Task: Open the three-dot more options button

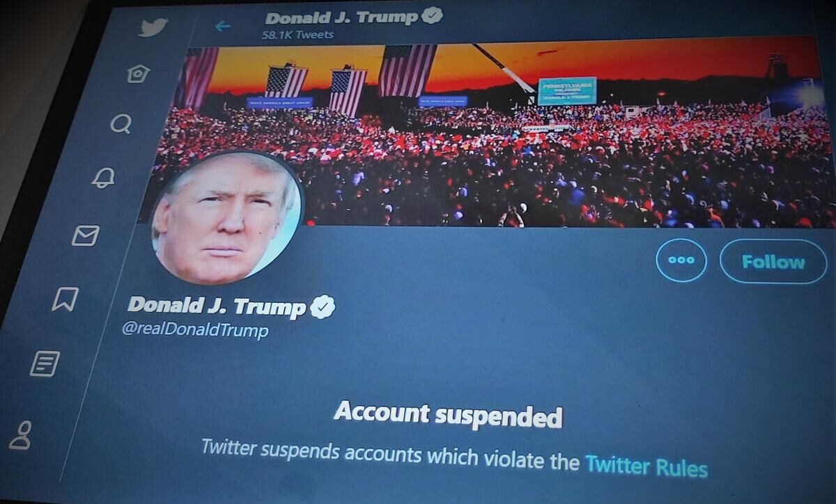Action: (x=681, y=260)
